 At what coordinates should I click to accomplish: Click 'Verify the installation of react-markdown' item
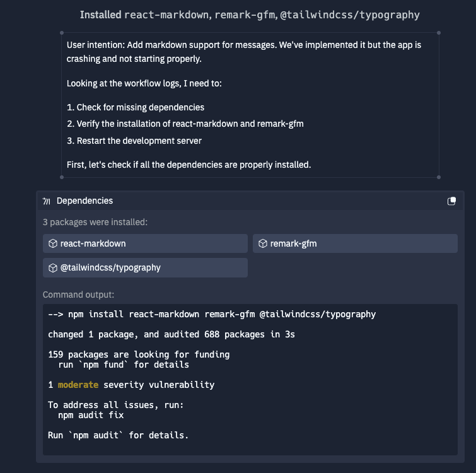tap(185, 124)
